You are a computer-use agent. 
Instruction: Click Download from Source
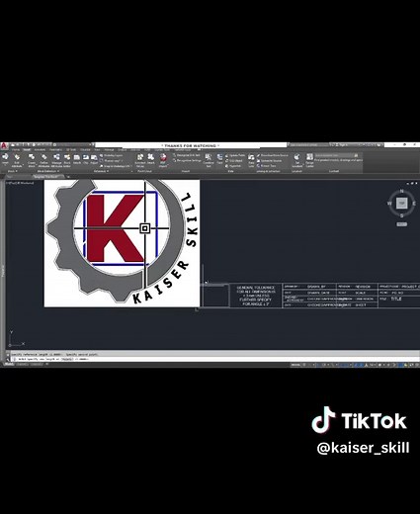[273, 155]
